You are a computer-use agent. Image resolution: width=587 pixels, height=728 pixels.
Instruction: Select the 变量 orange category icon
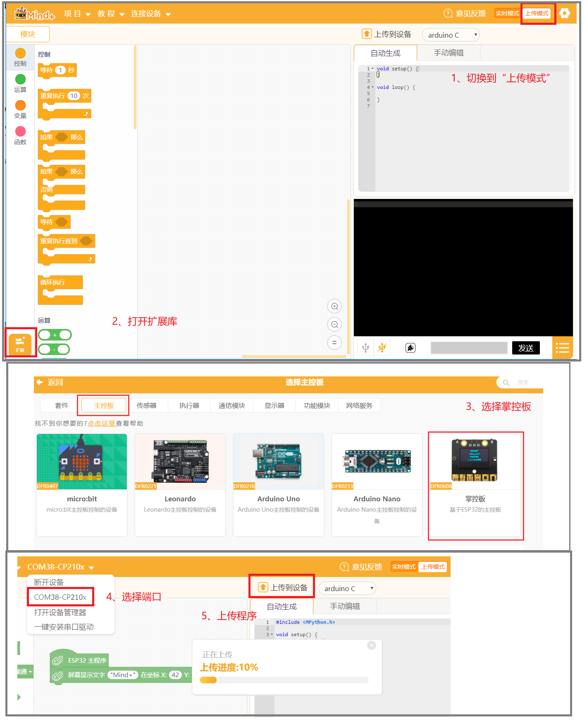(x=20, y=105)
